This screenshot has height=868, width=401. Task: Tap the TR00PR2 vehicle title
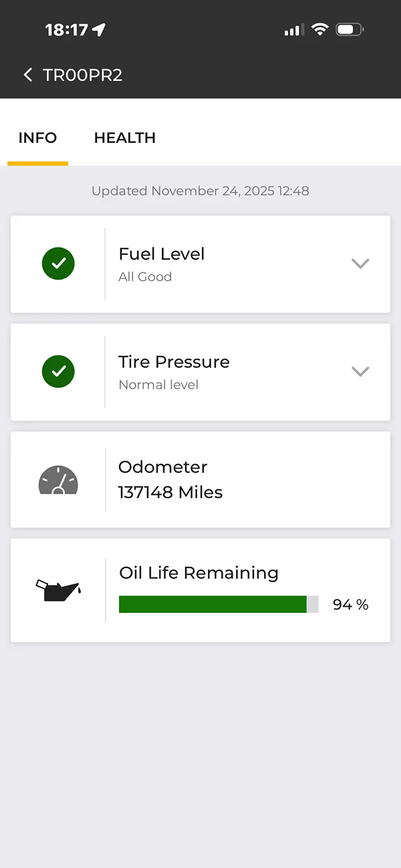click(x=83, y=75)
